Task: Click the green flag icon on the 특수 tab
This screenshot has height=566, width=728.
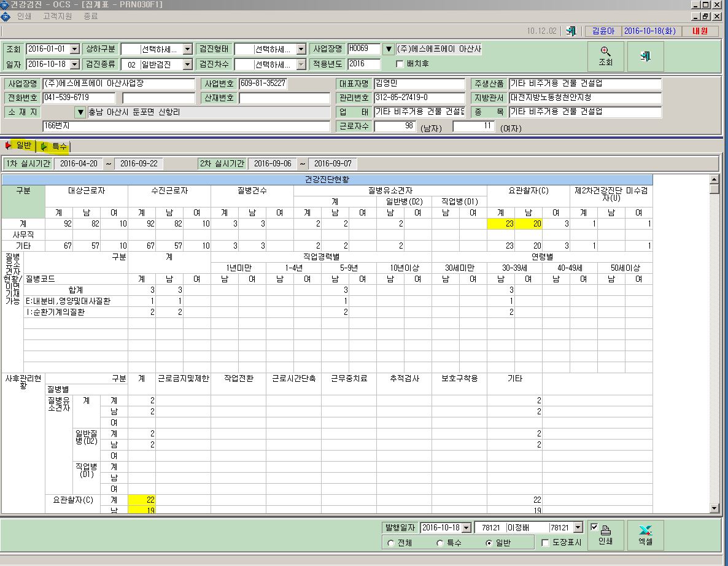Action: [44, 147]
